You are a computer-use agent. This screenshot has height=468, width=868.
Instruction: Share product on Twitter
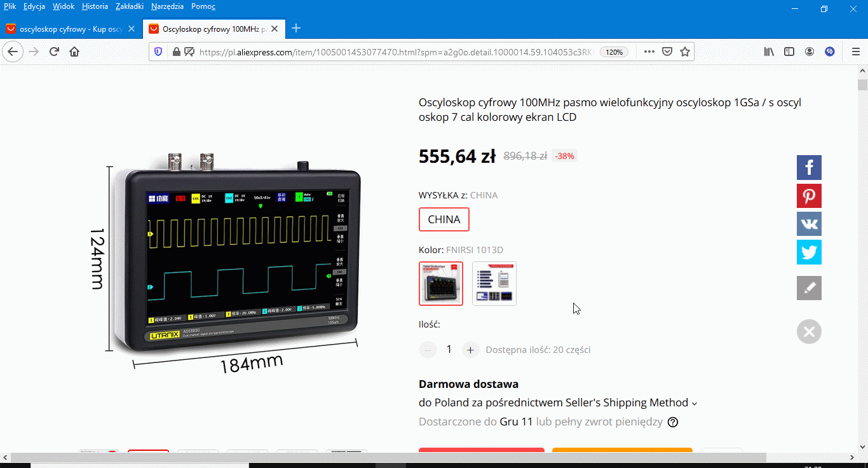(809, 252)
